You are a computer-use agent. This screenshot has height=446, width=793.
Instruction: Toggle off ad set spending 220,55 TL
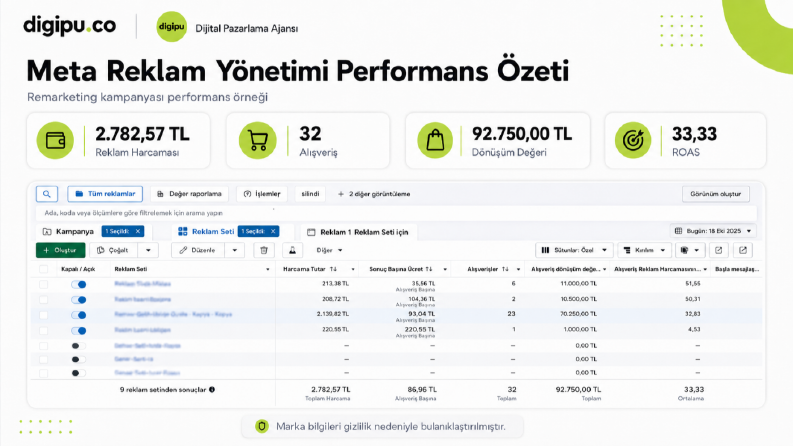click(x=78, y=331)
